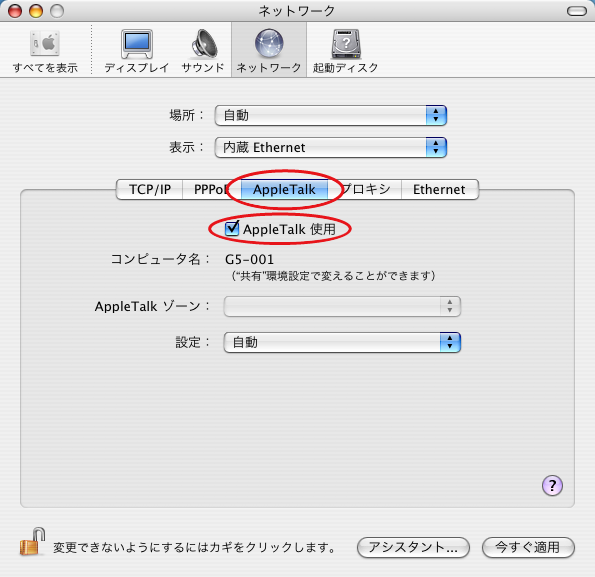The image size is (595, 577).
Task: Open the ディスプレイ display preferences icon
Action: click(x=137, y=44)
